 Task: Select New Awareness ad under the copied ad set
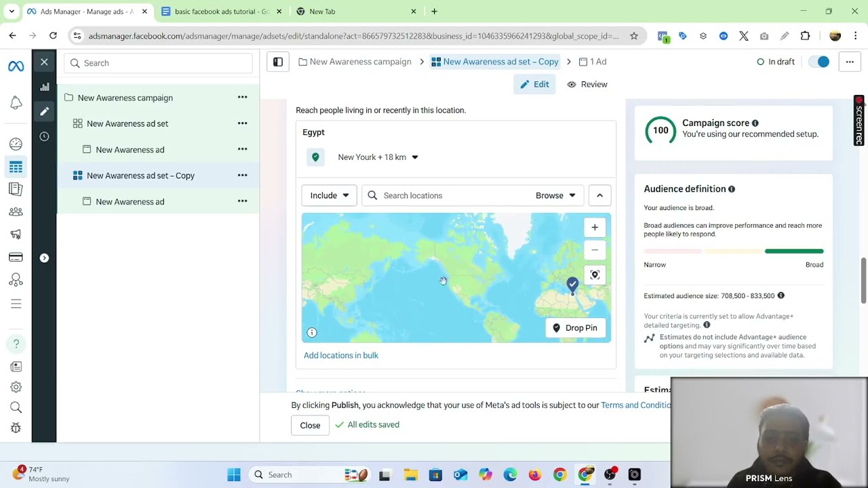[130, 201]
